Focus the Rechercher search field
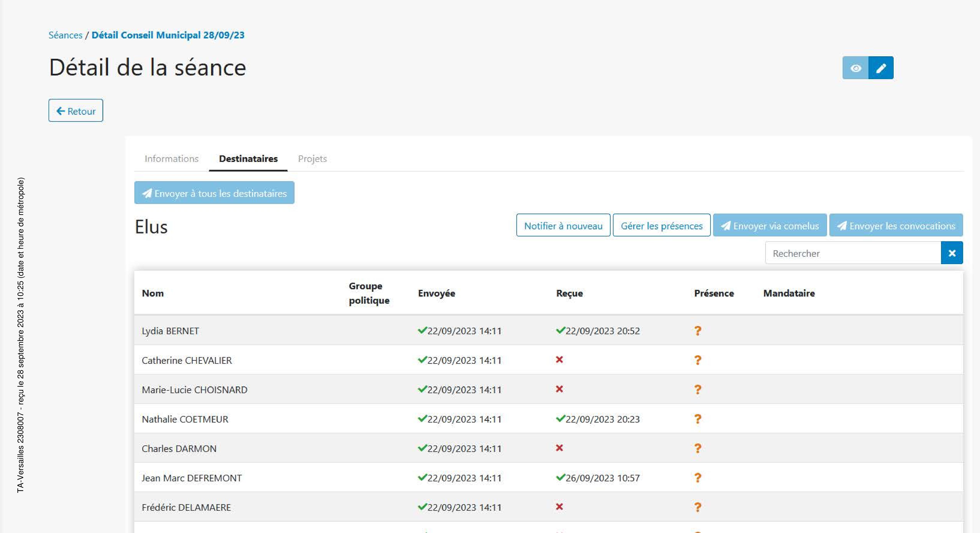 [x=852, y=253]
